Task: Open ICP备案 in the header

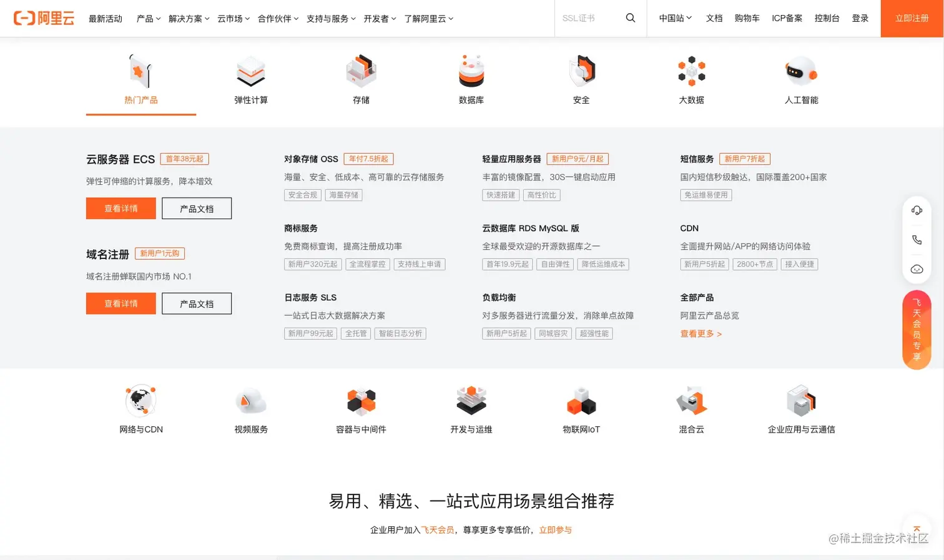Action: [x=787, y=18]
